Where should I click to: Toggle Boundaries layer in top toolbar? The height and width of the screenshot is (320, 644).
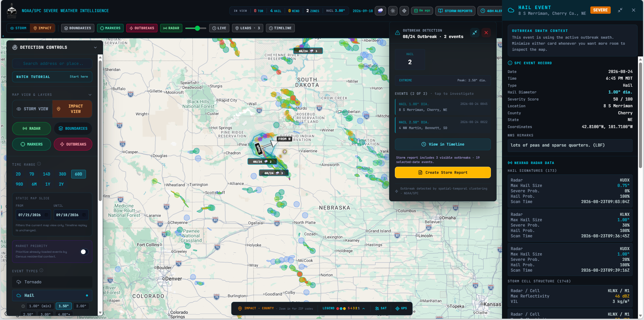point(78,28)
